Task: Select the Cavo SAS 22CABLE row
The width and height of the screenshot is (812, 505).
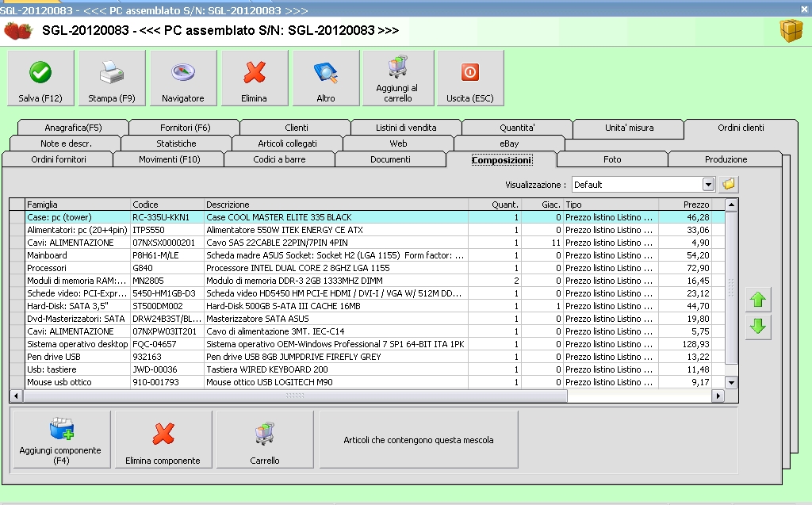Action: point(368,243)
